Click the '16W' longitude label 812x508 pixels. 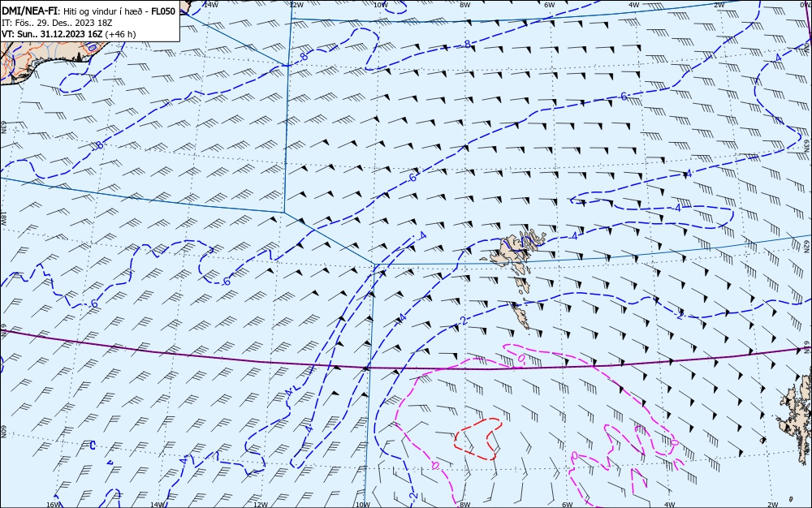point(54,505)
